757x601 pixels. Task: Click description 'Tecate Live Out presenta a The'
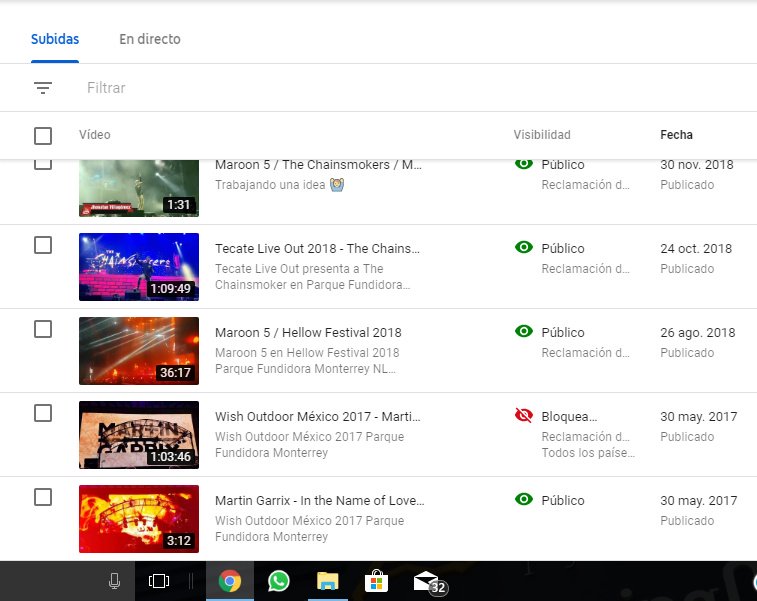click(299, 269)
